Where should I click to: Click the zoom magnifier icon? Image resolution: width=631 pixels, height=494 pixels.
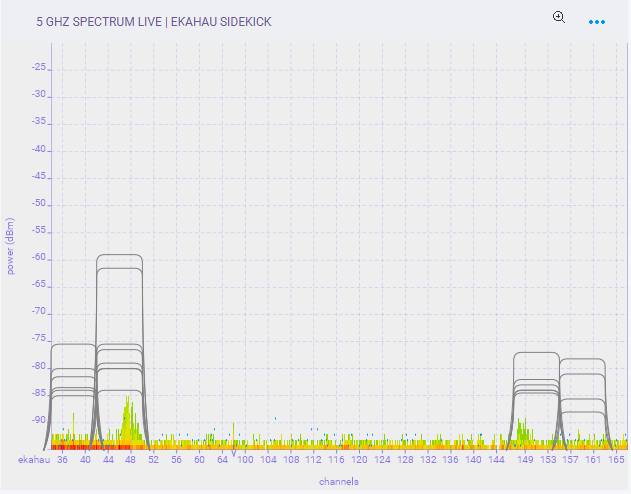click(559, 17)
